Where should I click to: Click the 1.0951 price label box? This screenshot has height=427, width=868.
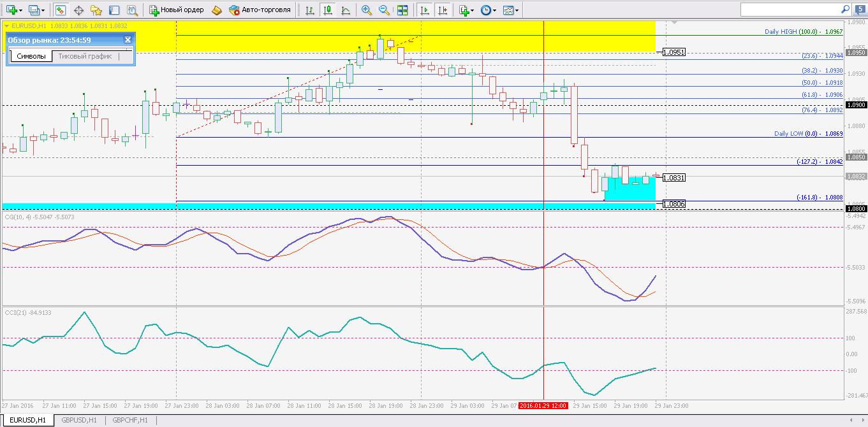[x=674, y=52]
